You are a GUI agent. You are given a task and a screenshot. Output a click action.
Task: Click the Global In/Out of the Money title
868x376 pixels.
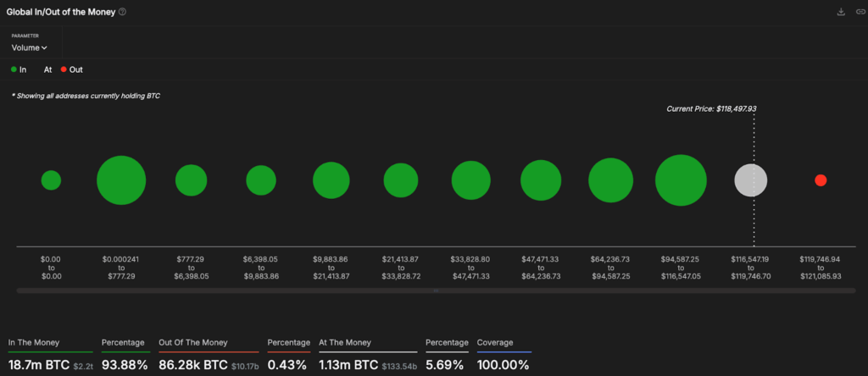click(x=61, y=12)
